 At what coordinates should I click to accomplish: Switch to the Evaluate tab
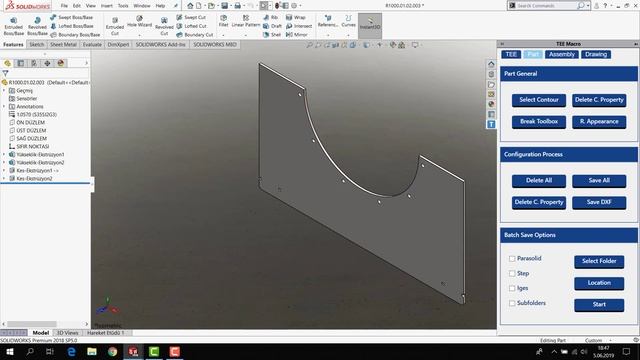point(92,44)
